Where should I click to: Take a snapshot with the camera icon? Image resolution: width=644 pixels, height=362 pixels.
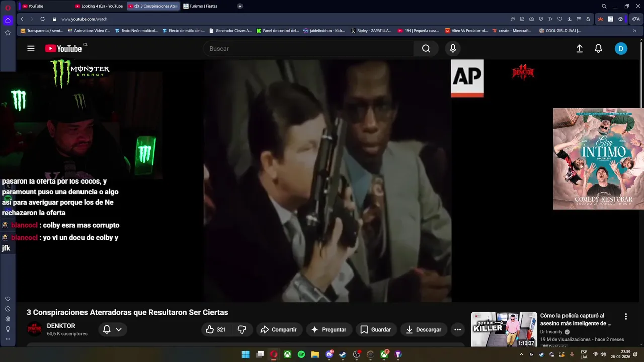pos(531,19)
